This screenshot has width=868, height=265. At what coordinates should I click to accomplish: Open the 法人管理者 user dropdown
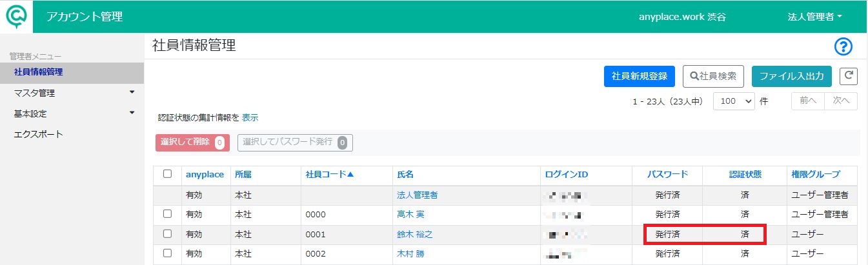[815, 17]
